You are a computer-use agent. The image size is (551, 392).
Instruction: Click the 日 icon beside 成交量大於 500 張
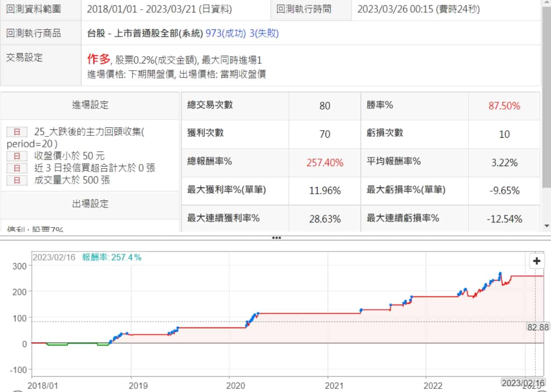click(17, 180)
